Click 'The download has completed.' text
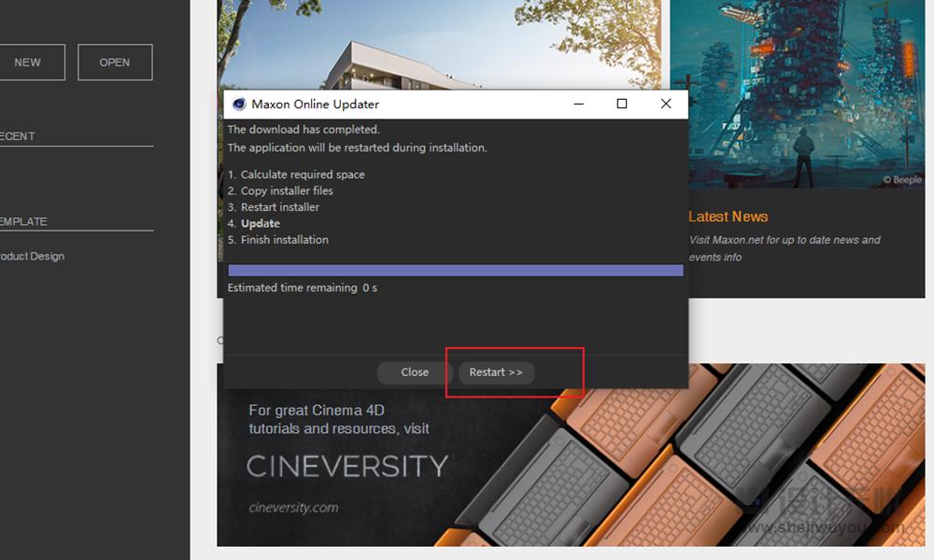Viewport: 934px width, 560px height. click(304, 130)
